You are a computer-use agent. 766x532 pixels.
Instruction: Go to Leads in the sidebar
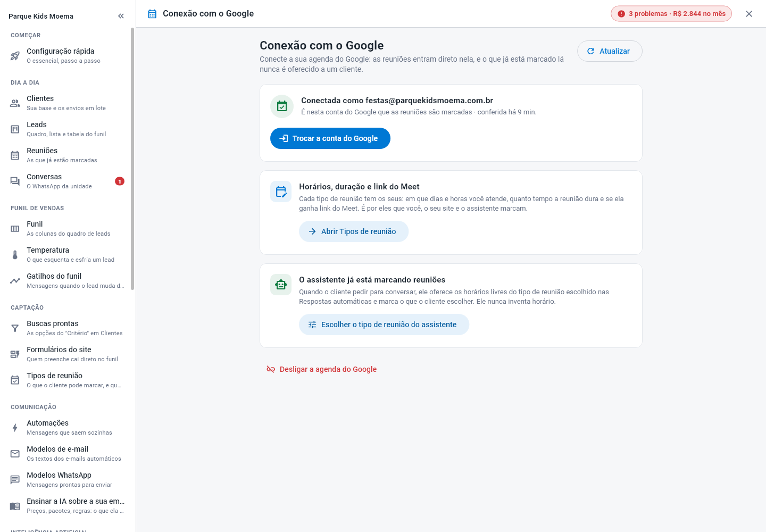[67, 129]
